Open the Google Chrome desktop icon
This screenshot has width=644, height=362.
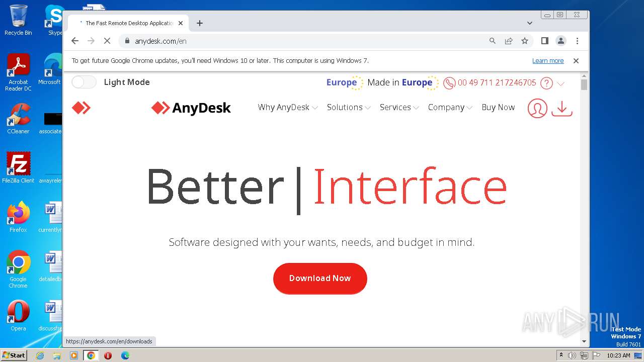pyautogui.click(x=18, y=269)
